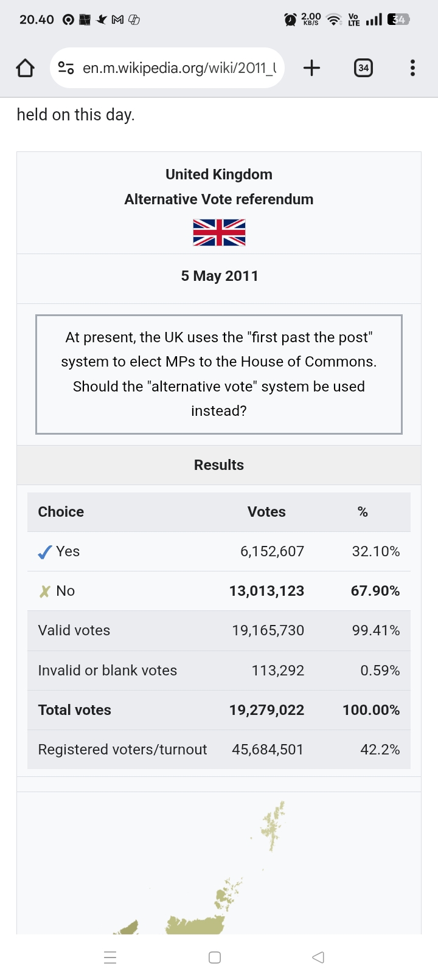The height and width of the screenshot is (980, 438).
Task: Open Chrome three-dot overflow menu
Action: 412,68
